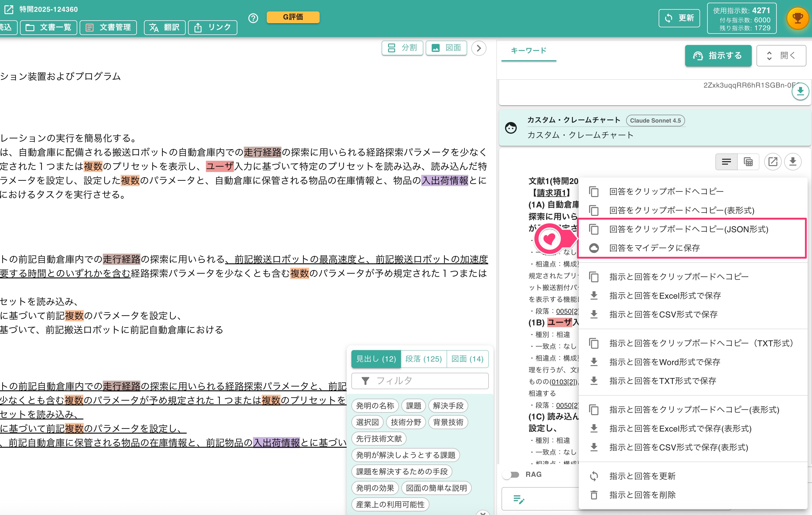Click the 指示する button
812x515 pixels.
[718, 55]
